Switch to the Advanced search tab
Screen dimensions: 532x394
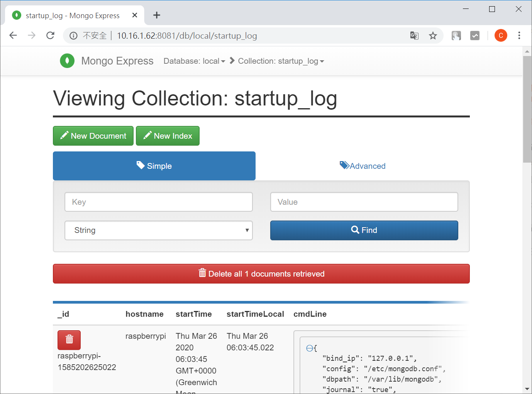click(362, 166)
